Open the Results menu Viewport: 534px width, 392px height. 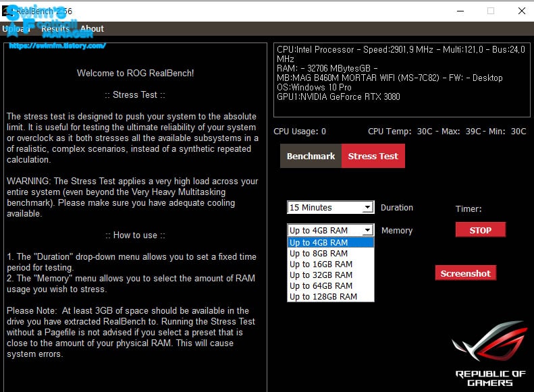(55, 29)
